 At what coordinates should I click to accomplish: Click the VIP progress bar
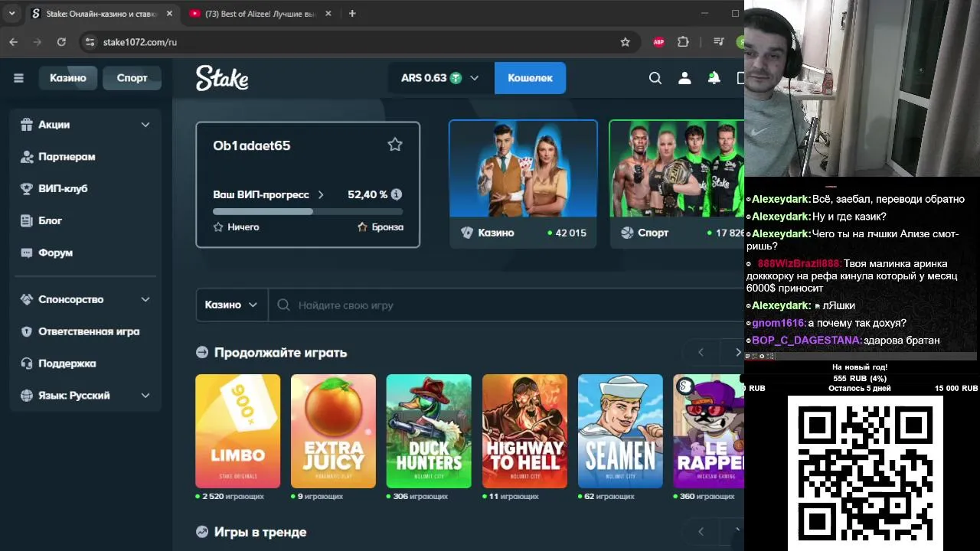pos(308,211)
